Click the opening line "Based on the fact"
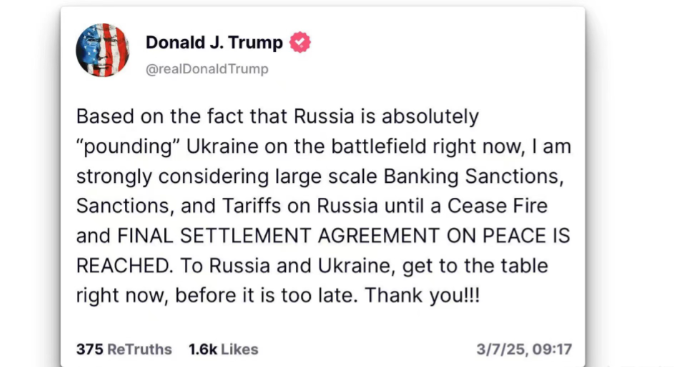Image resolution: width=674 pixels, height=367 pixels. click(160, 116)
